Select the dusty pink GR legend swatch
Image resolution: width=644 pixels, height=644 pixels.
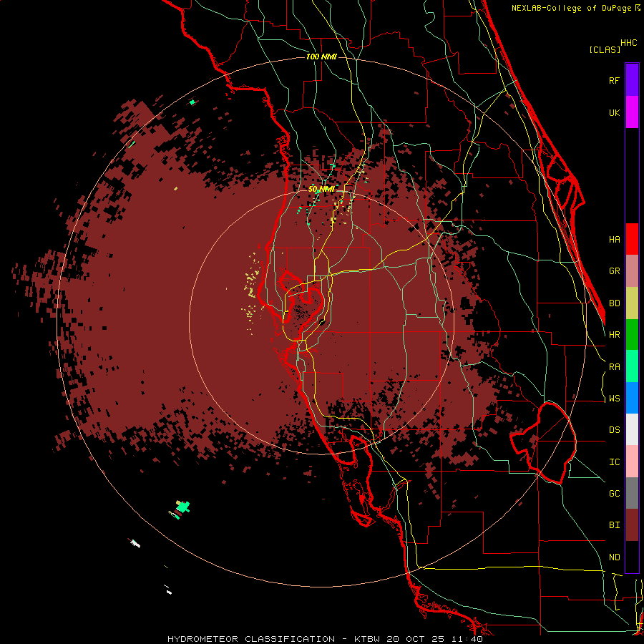(x=632, y=271)
